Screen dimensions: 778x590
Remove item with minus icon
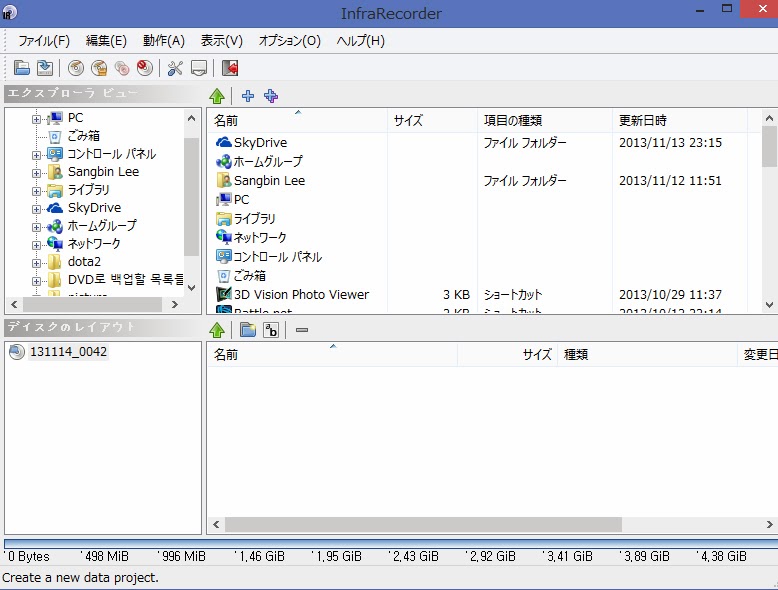[x=302, y=330]
